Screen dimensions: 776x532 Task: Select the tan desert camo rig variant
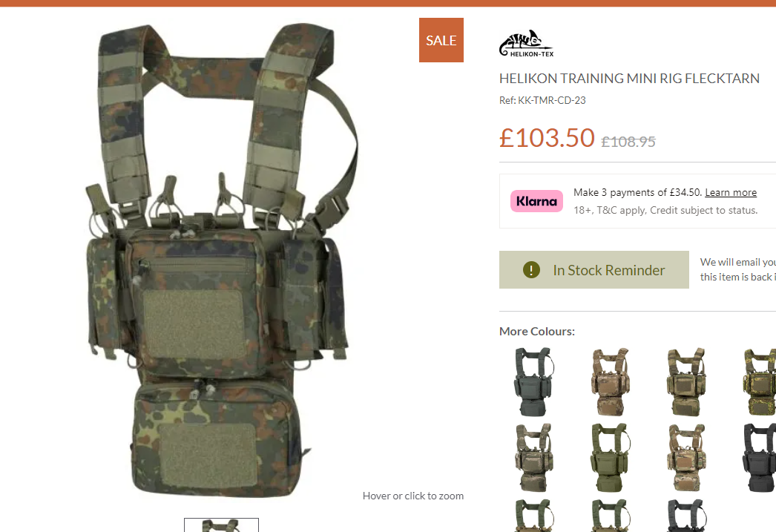pos(610,381)
